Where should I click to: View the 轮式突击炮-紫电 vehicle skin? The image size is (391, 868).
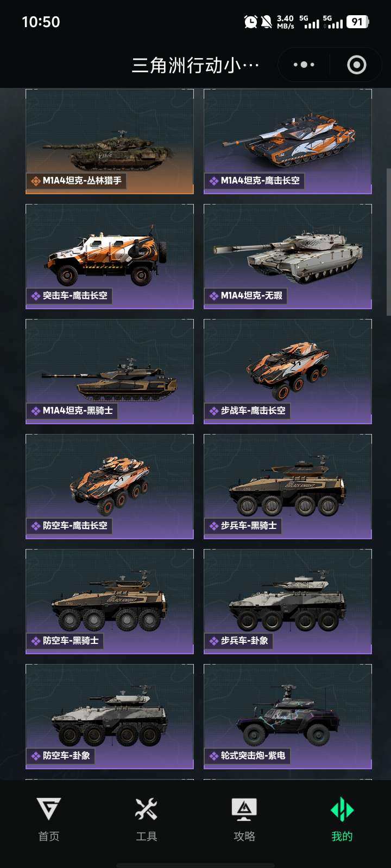tap(288, 717)
